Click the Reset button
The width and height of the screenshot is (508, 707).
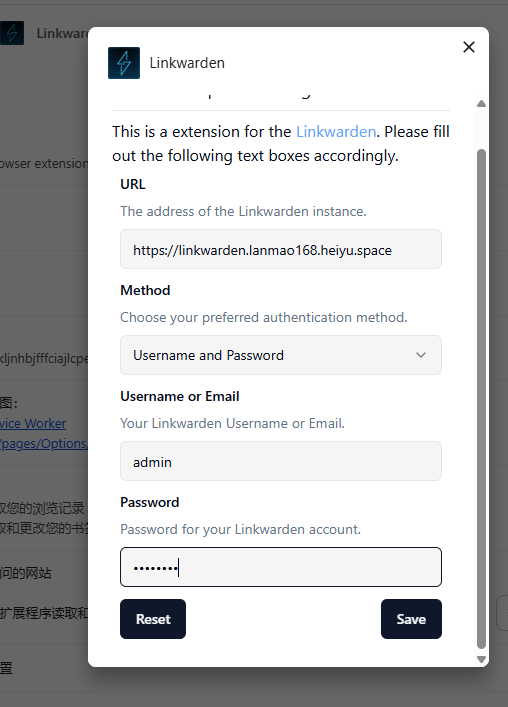point(153,619)
